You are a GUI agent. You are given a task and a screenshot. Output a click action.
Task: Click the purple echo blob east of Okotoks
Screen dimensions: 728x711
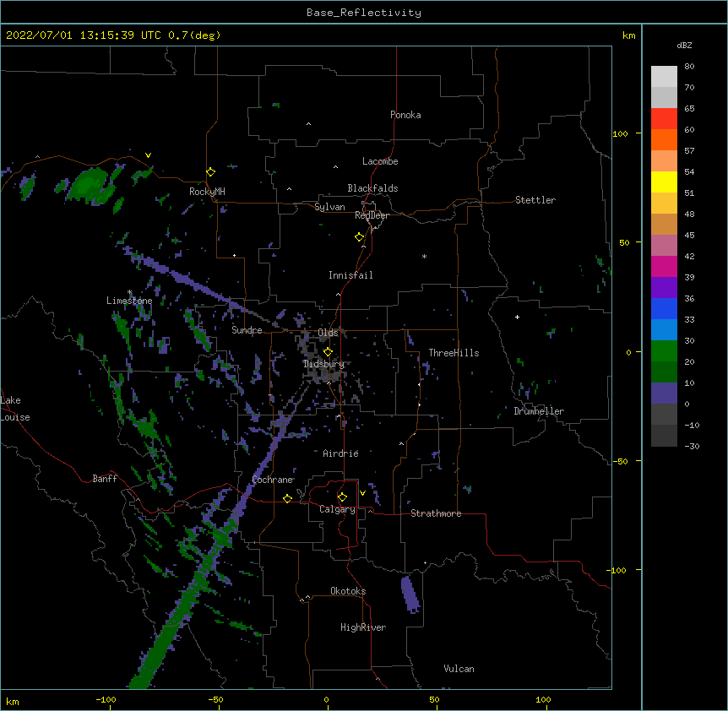[410, 594]
